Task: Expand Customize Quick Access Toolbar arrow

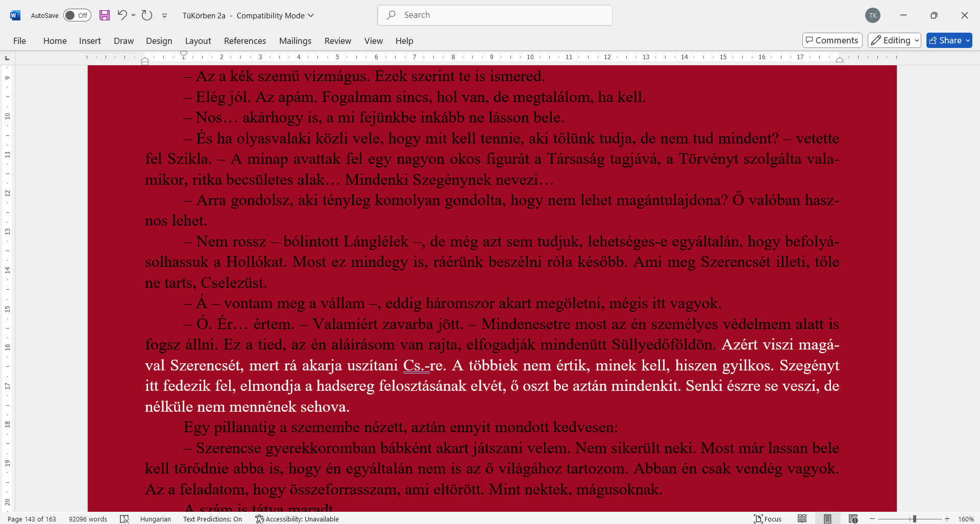Action: [164, 16]
